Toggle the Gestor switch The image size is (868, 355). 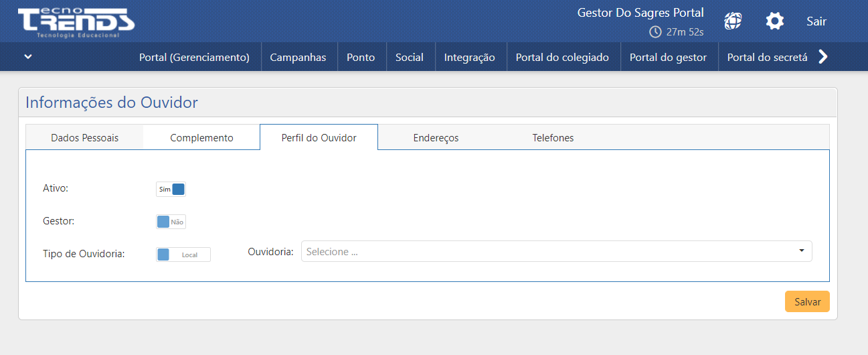click(171, 222)
